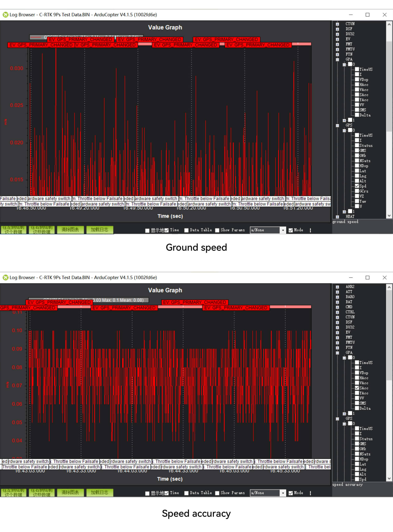Click scroll-down arrow in bottom window tree
The image size is (393, 532).
point(389,479)
